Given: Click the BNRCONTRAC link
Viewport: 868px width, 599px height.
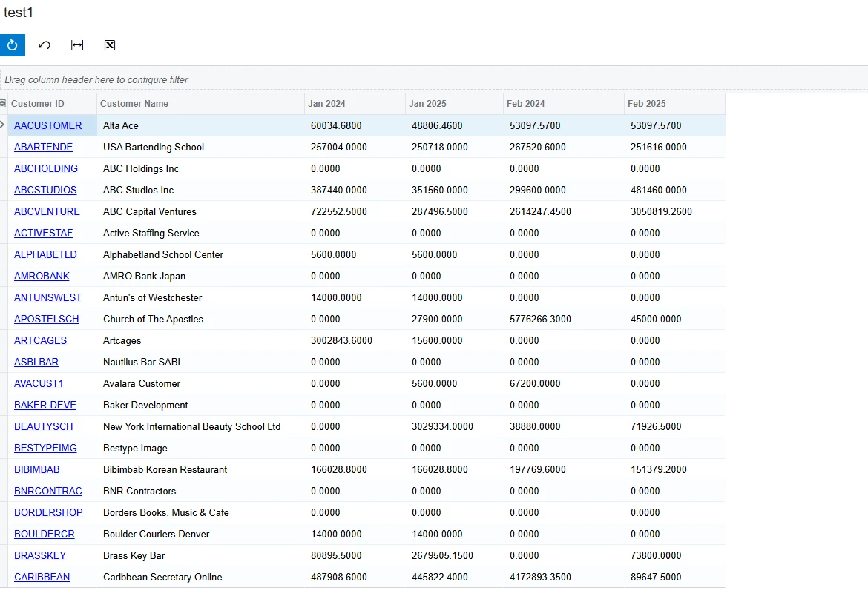Looking at the screenshot, I should pyautogui.click(x=47, y=492).
